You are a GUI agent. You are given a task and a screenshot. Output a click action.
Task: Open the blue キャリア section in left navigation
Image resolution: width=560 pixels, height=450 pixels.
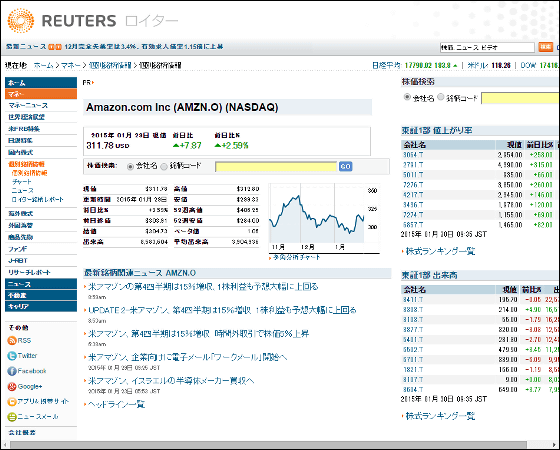pos(41,306)
